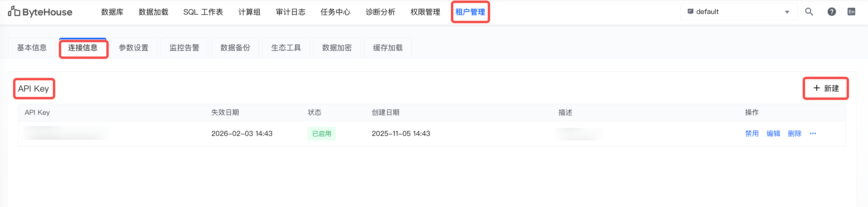Open the 租户管理 menu item
The width and height of the screenshot is (868, 207).
point(470,12)
